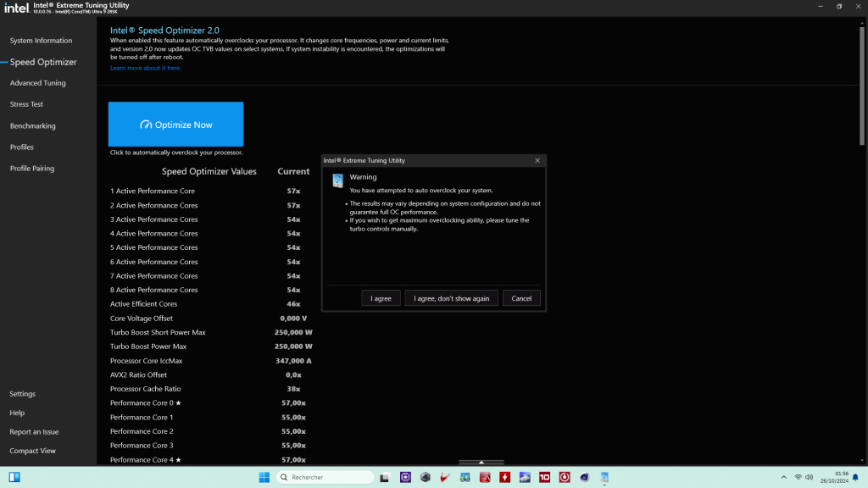Open the purple square app in the taskbar
This screenshot has width=868, height=488.
[x=405, y=477]
